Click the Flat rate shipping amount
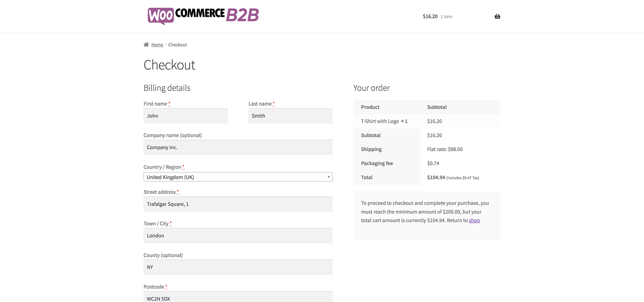Viewport: 644px width, 302px height. (x=445, y=149)
